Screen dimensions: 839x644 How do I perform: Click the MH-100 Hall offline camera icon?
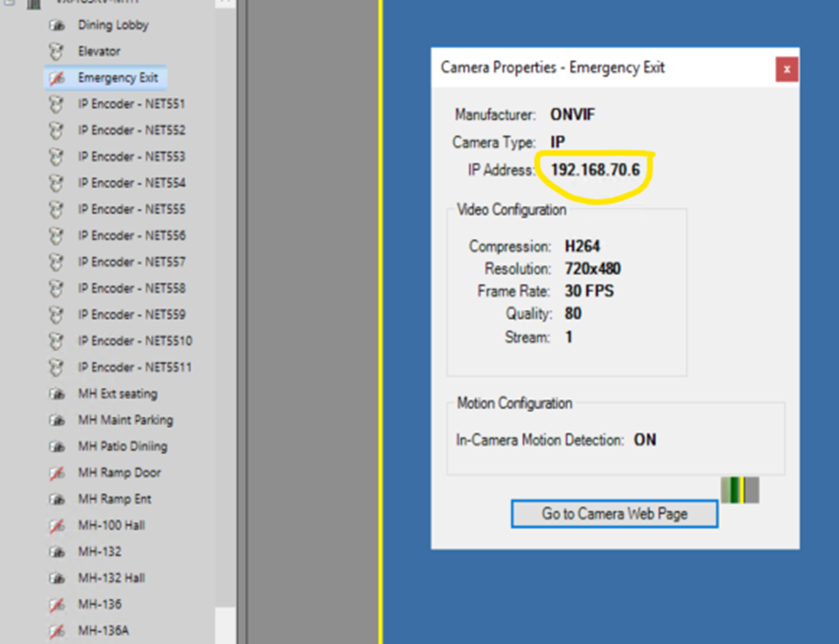point(56,526)
